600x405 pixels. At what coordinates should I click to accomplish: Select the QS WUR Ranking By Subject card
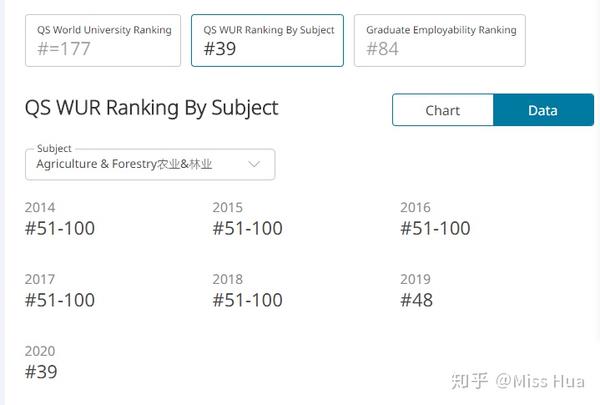click(267, 41)
